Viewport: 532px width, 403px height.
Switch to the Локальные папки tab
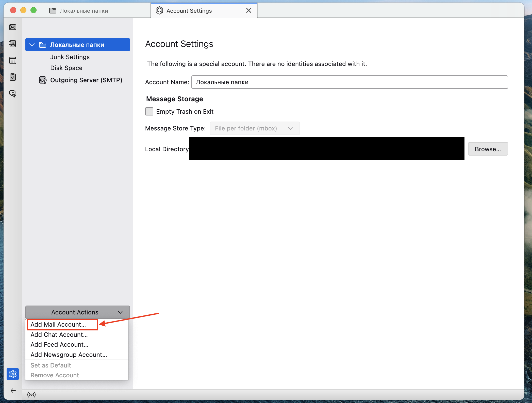click(x=84, y=11)
